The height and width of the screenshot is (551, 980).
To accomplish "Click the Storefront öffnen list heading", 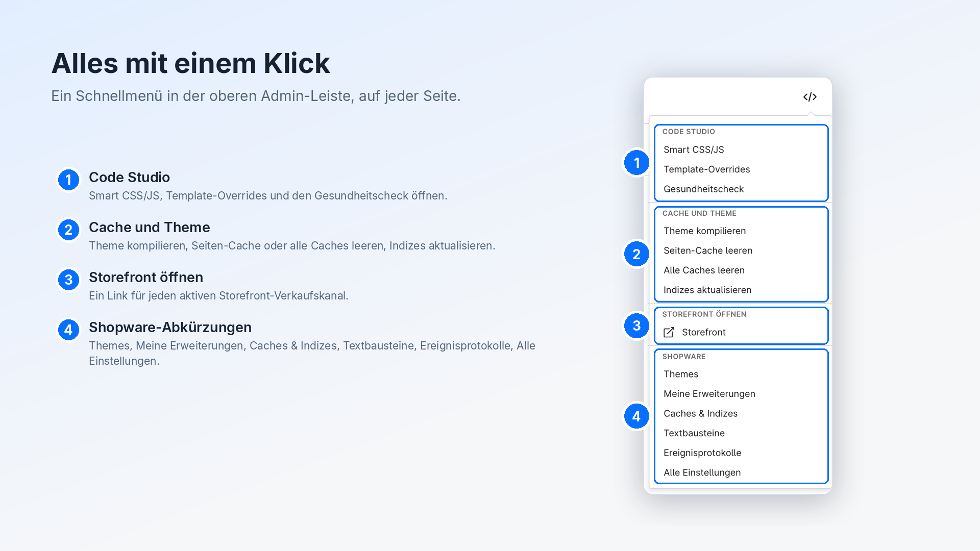I will (146, 278).
